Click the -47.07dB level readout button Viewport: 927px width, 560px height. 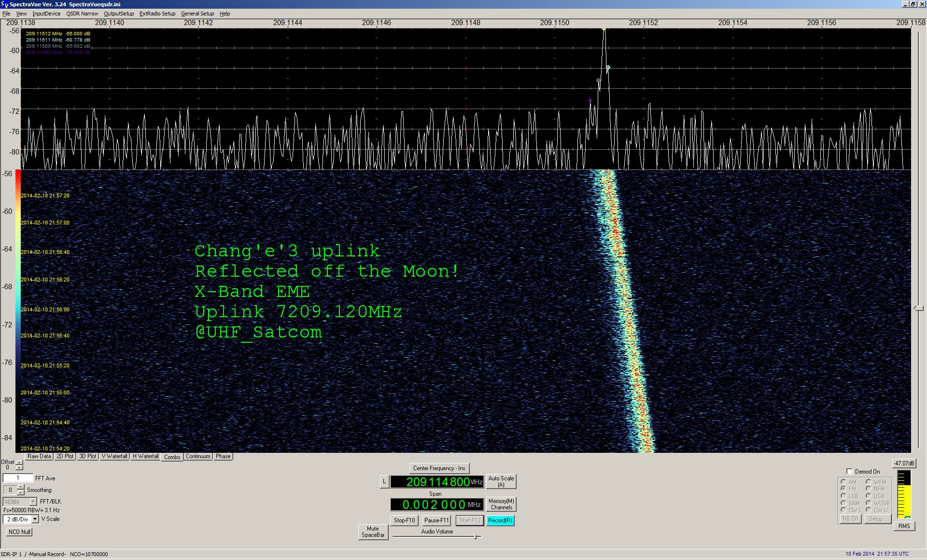[x=904, y=463]
